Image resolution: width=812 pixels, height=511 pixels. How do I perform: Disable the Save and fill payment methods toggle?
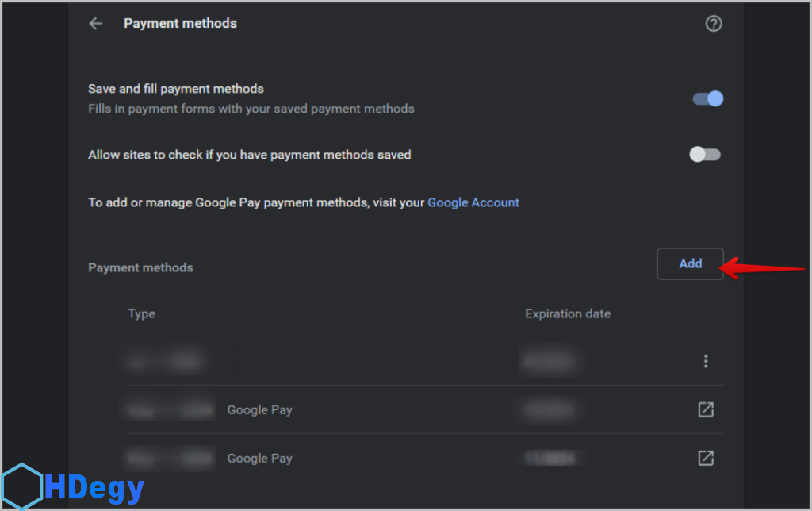[x=707, y=99]
